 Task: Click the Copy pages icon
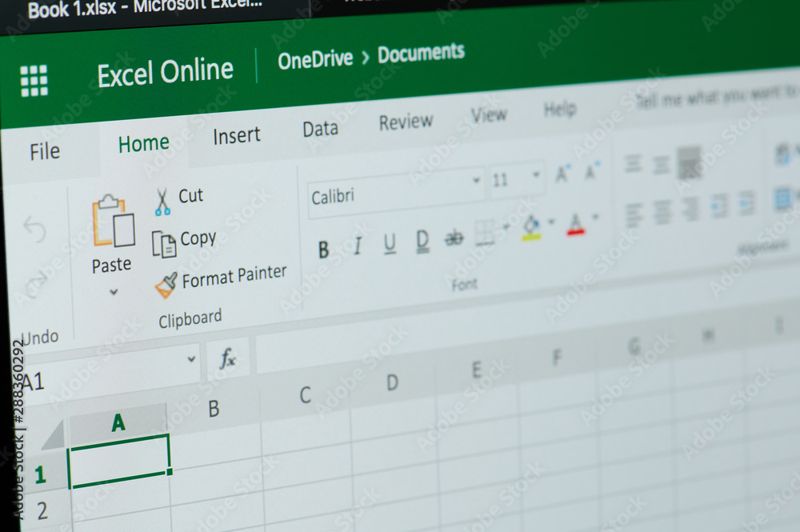click(x=164, y=244)
